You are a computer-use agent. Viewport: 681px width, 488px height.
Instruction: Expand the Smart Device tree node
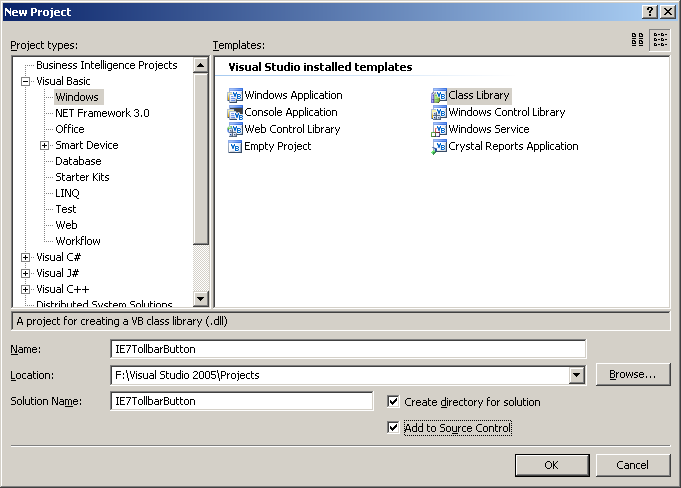click(x=44, y=145)
